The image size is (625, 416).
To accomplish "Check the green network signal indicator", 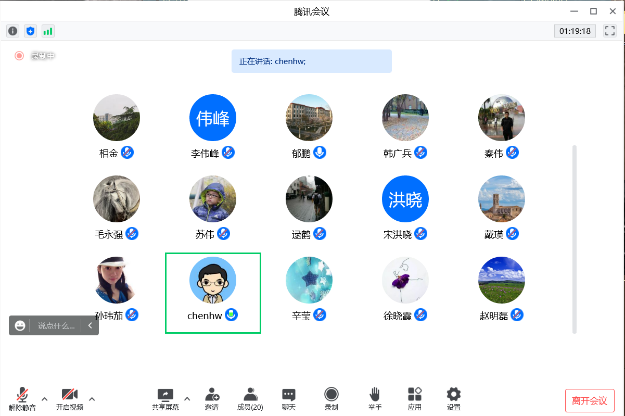I will 48,31.
